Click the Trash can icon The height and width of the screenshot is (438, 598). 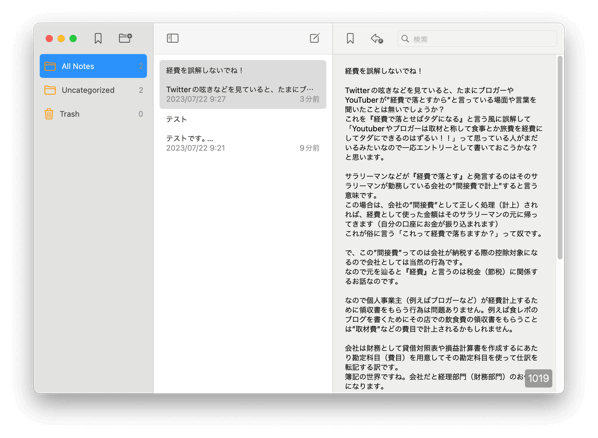point(49,114)
